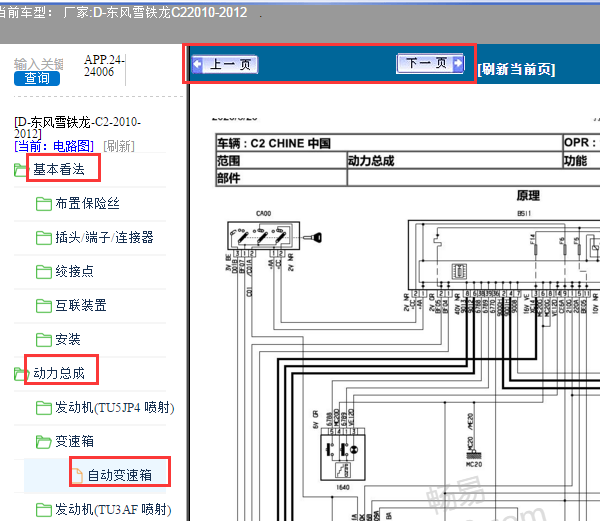Click the open-folder icon next to 变速箱
Image resolution: width=600 pixels, height=521 pixels.
[44, 442]
